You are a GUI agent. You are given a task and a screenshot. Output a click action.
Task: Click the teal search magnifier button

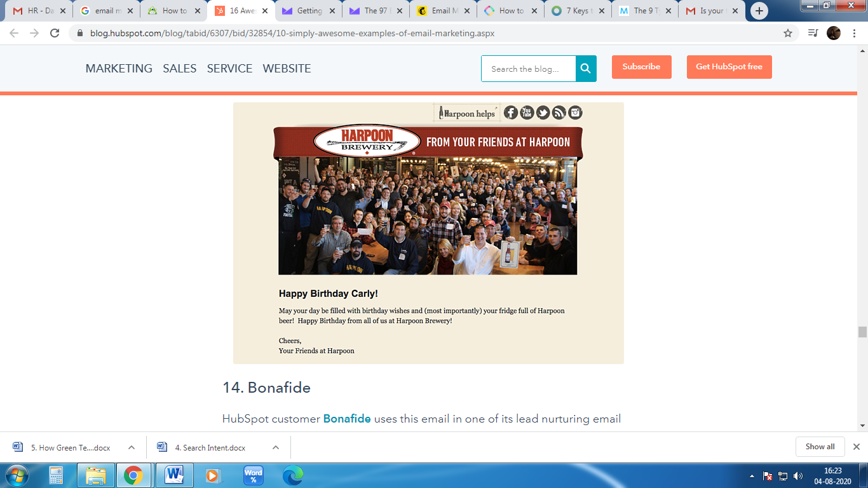(x=586, y=69)
